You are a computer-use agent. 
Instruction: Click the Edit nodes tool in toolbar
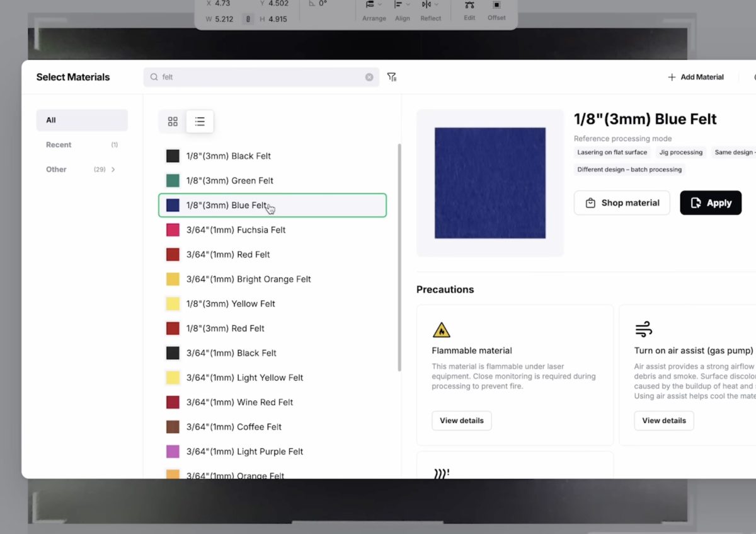[469, 11]
